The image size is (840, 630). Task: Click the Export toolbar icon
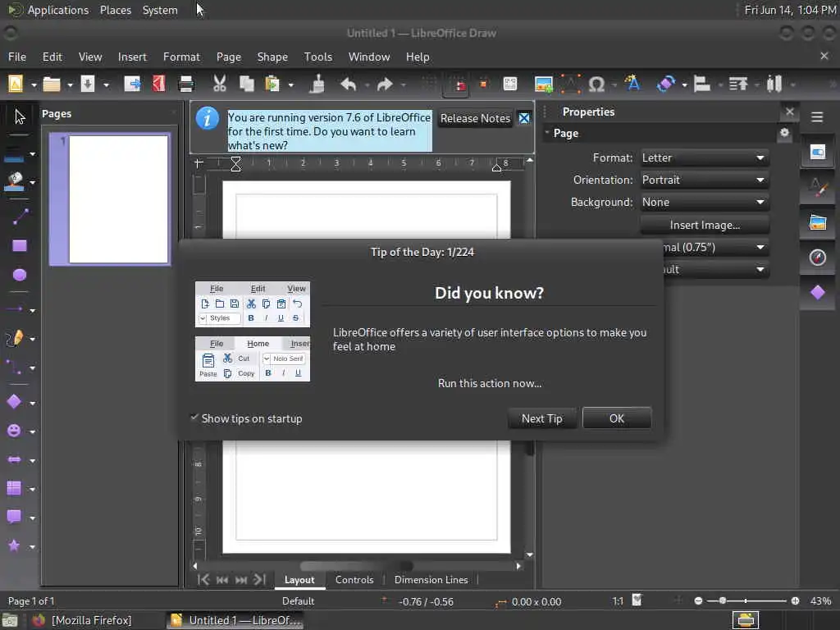click(x=132, y=84)
